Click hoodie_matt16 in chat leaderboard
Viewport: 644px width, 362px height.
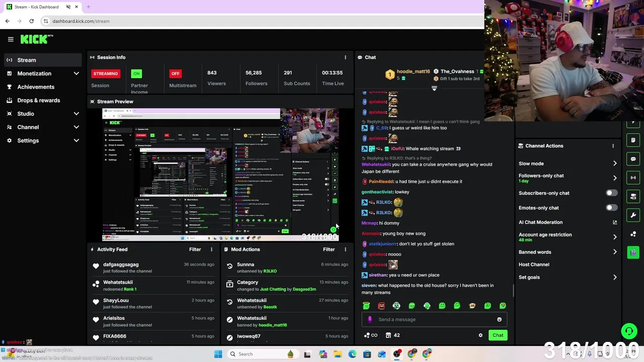[413, 71]
